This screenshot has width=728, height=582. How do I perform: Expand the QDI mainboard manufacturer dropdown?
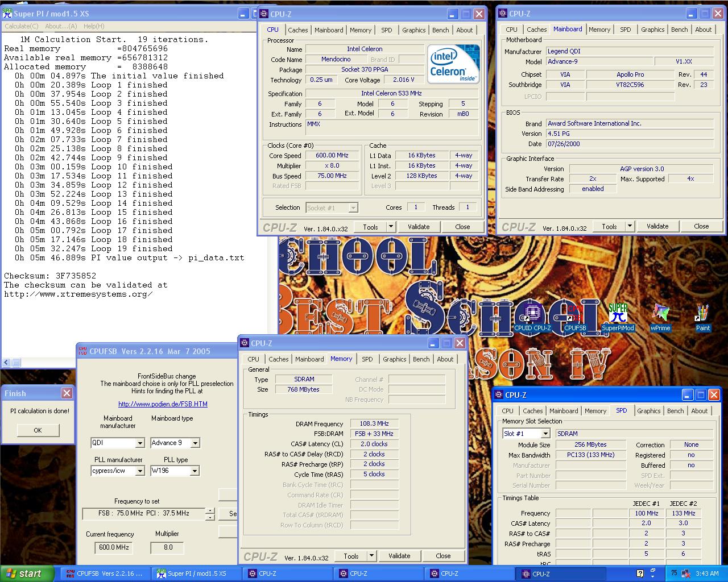click(140, 443)
